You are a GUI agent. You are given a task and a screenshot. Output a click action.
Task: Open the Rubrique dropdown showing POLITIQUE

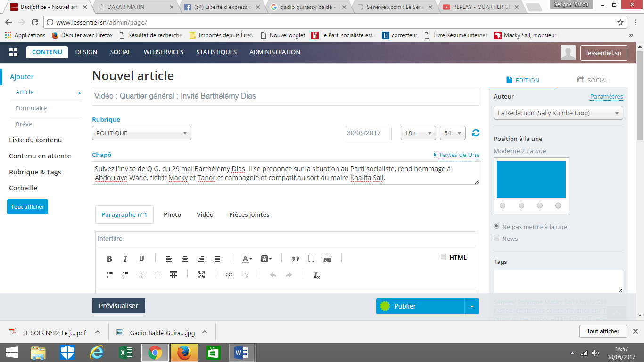tap(141, 133)
